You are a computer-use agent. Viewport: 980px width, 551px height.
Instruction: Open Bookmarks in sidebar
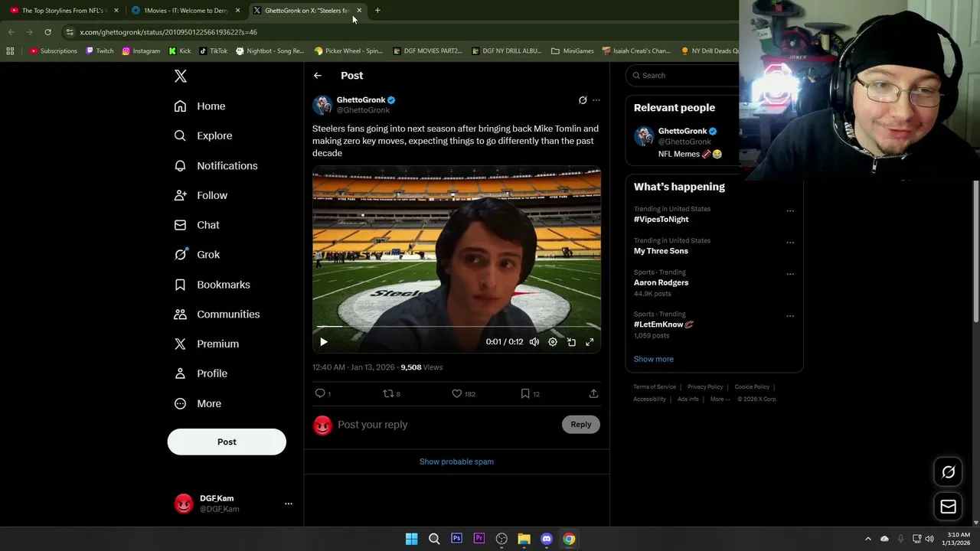(212, 285)
